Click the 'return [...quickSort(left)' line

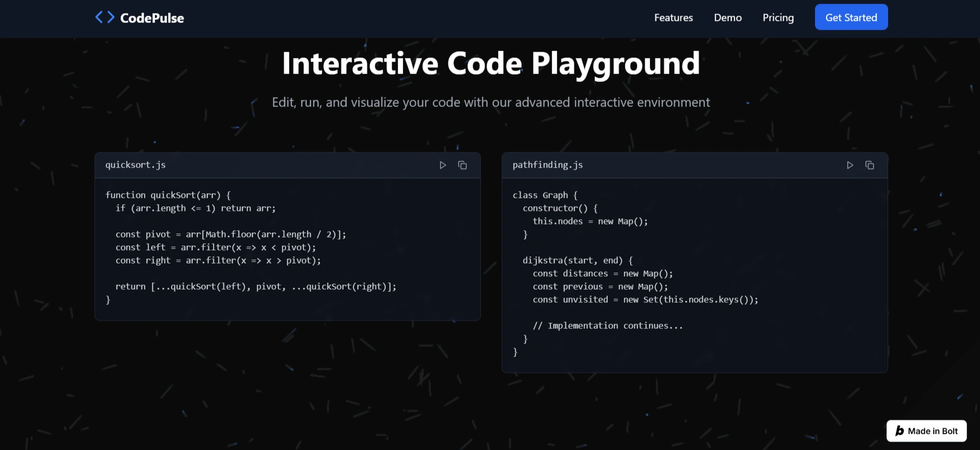coord(256,286)
